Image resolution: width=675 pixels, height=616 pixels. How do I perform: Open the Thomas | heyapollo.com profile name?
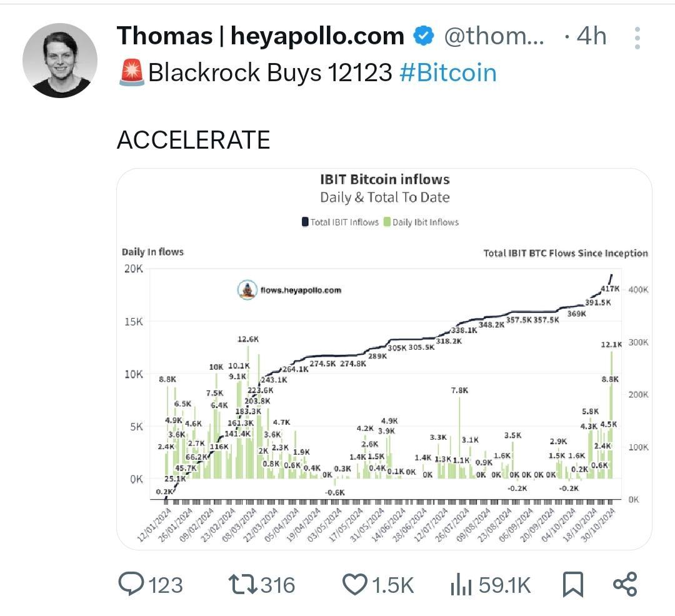pyautogui.click(x=261, y=36)
